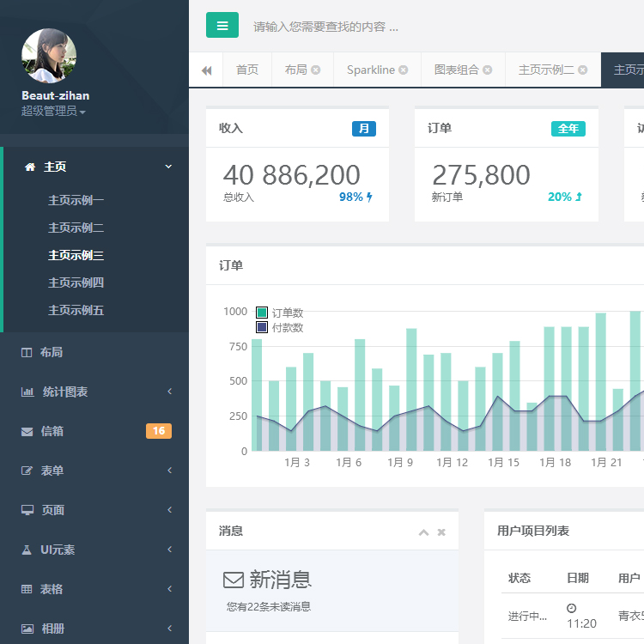Click the orange 16 badge on 信箱
The width and height of the screenshot is (644, 644).
click(159, 431)
